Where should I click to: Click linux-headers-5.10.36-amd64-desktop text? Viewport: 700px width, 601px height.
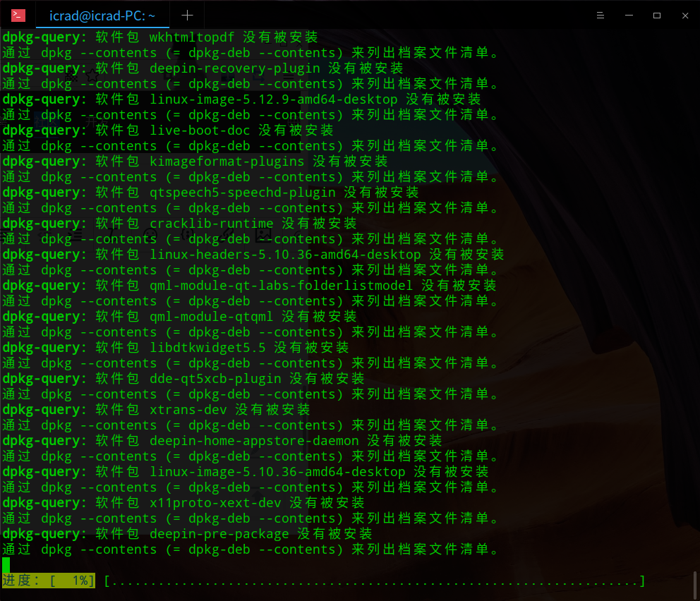pyautogui.click(x=285, y=255)
